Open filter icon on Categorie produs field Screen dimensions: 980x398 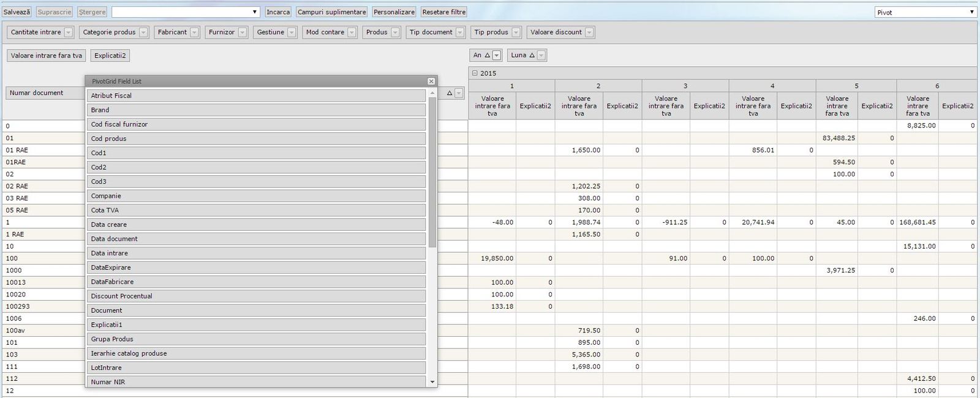[143, 32]
